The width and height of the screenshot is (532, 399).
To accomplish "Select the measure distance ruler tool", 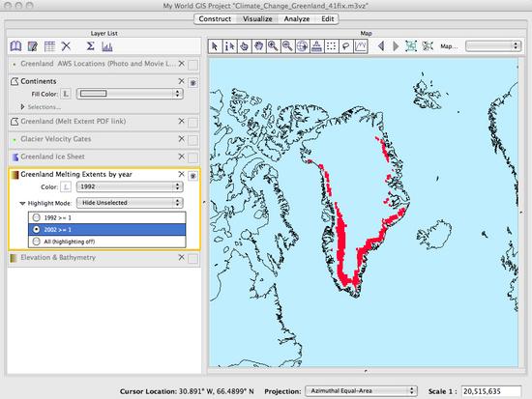I will [x=317, y=46].
